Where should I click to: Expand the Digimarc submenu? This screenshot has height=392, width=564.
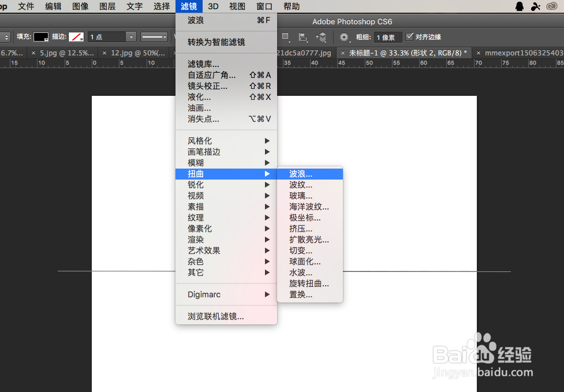point(226,294)
